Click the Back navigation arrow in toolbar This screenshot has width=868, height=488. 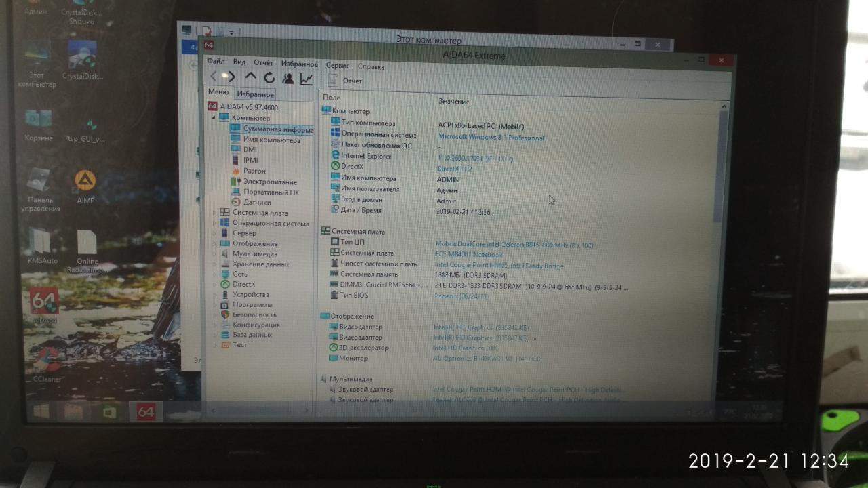point(214,77)
